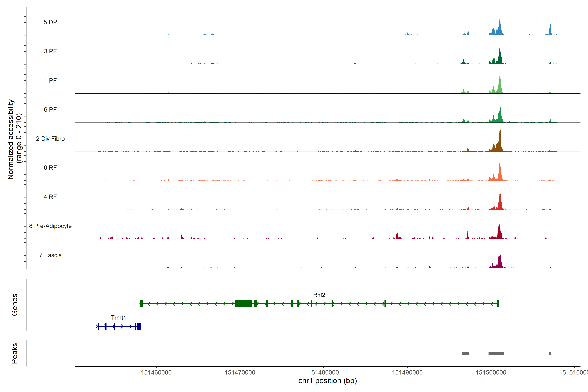Click the leftmost gray peak bar
Screen dimensions: 588x392
(x=465, y=353)
